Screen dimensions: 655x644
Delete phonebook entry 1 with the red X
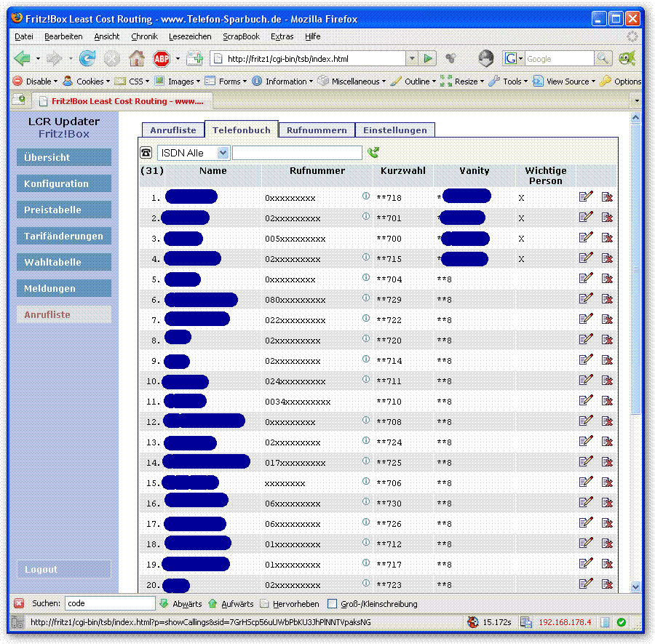607,196
